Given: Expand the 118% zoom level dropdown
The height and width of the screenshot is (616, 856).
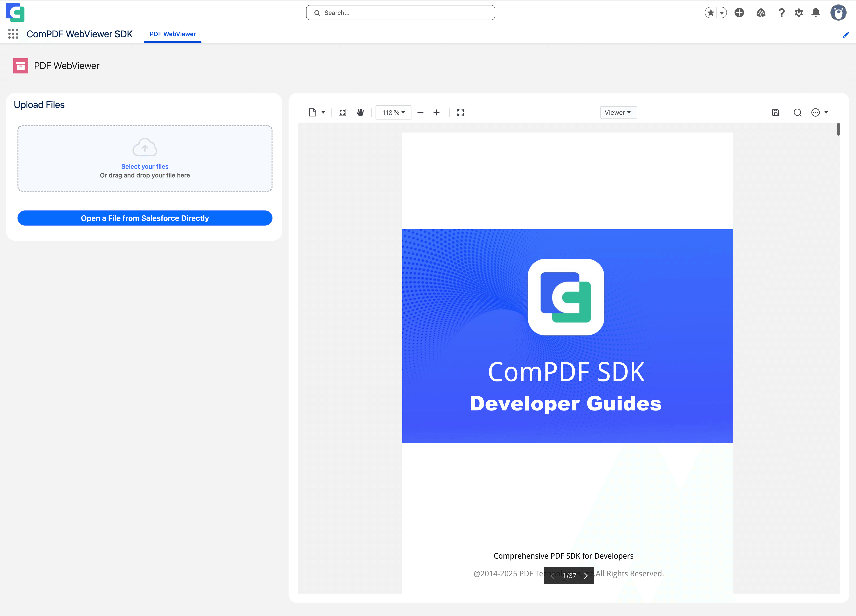Looking at the screenshot, I should tap(393, 112).
